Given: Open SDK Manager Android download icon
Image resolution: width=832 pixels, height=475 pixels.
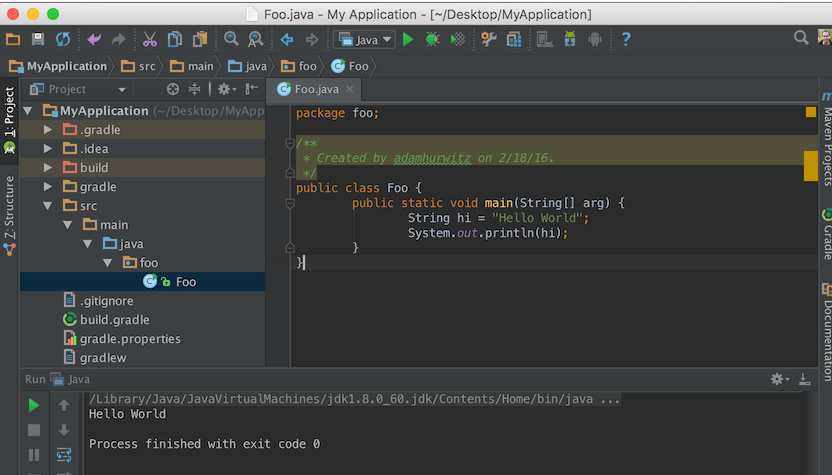Looking at the screenshot, I should pyautogui.click(x=570, y=39).
